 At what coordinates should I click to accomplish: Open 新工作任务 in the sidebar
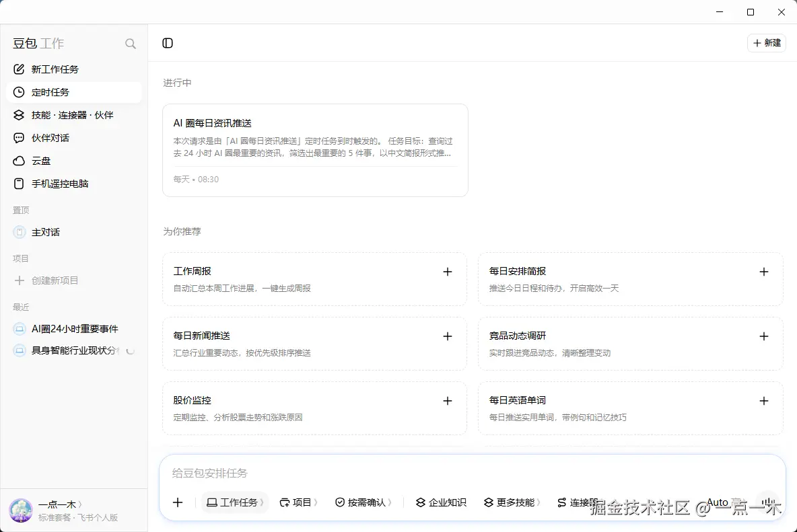click(73, 69)
